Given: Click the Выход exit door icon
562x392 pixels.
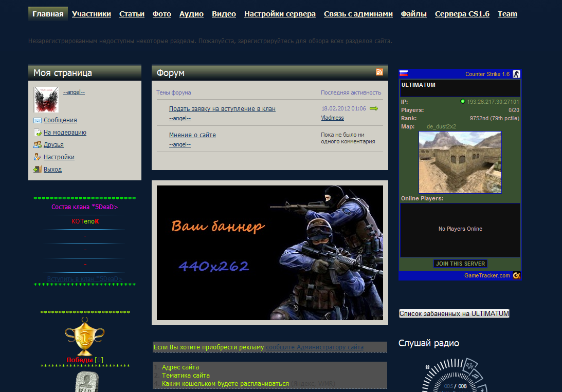Looking at the screenshot, I should click(37, 170).
